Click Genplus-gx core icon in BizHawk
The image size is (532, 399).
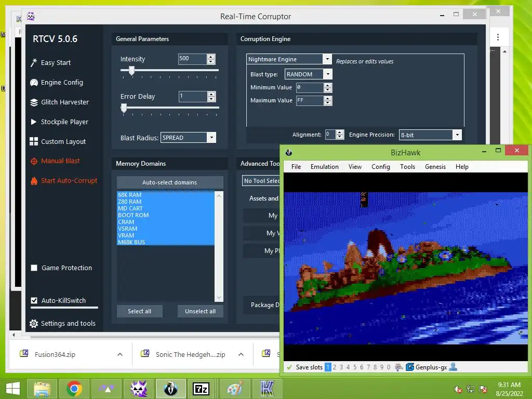(x=410, y=367)
